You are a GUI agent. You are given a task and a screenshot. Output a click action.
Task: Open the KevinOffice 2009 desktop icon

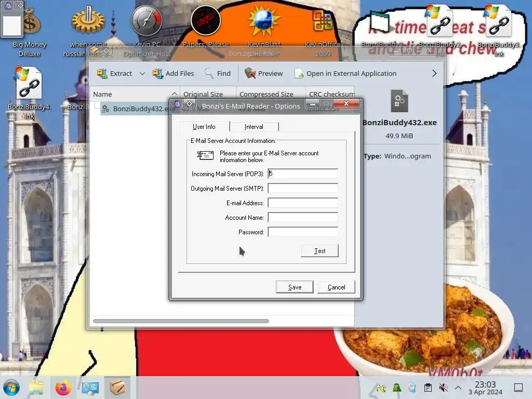(x=323, y=32)
